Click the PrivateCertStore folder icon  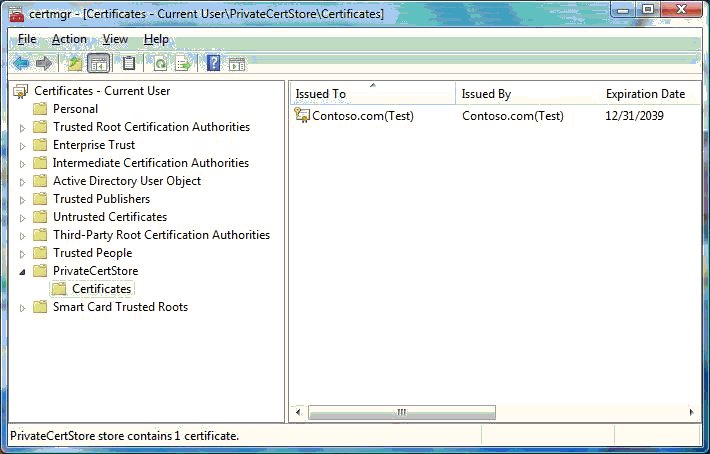40,271
